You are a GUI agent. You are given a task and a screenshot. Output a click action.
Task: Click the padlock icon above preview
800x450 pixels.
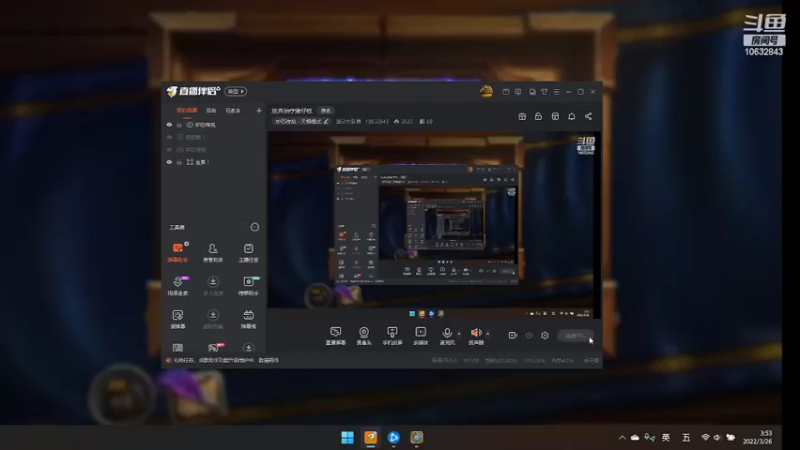coord(538,116)
